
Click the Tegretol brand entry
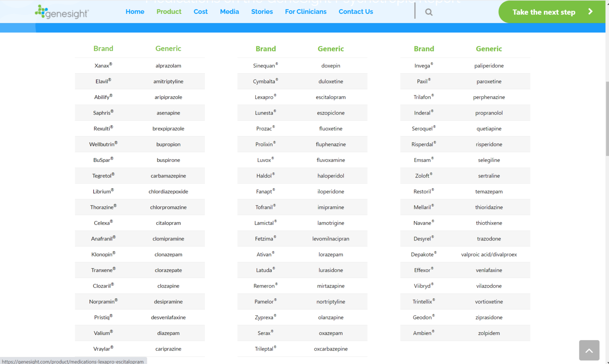pos(103,175)
